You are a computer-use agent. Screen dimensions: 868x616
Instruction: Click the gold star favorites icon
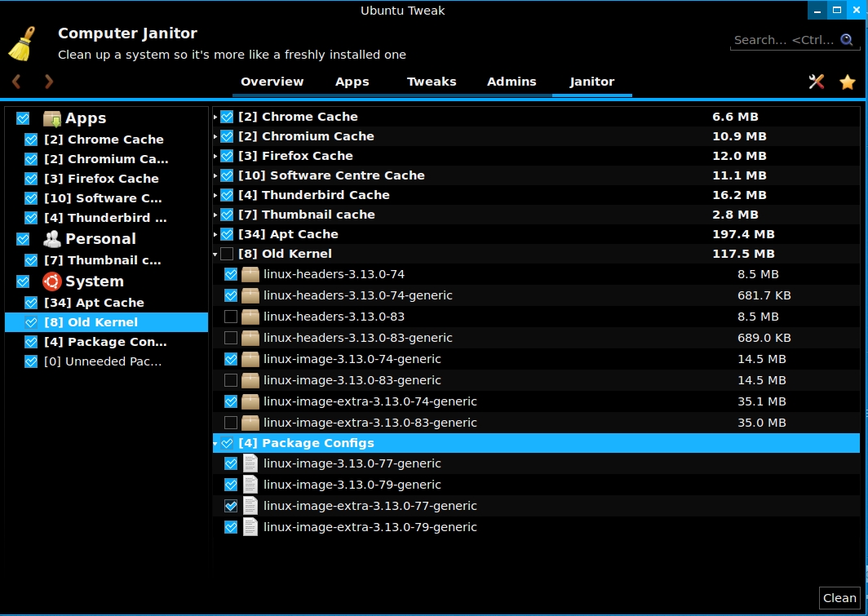click(x=848, y=82)
